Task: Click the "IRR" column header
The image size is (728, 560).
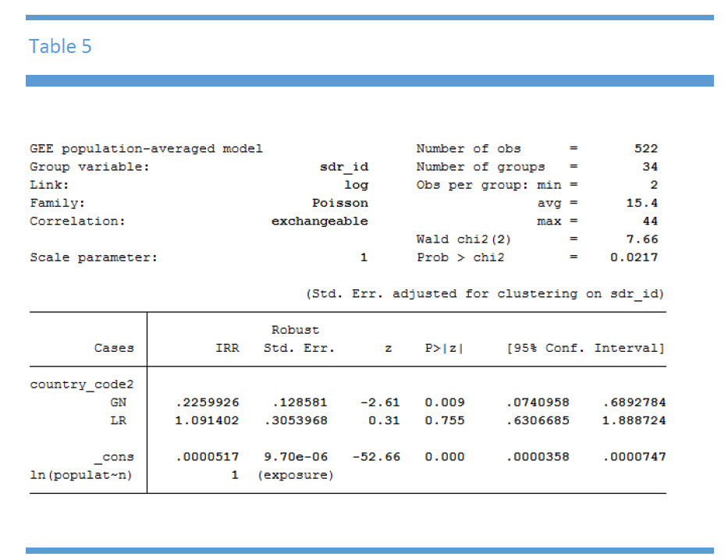Action: coord(227,348)
